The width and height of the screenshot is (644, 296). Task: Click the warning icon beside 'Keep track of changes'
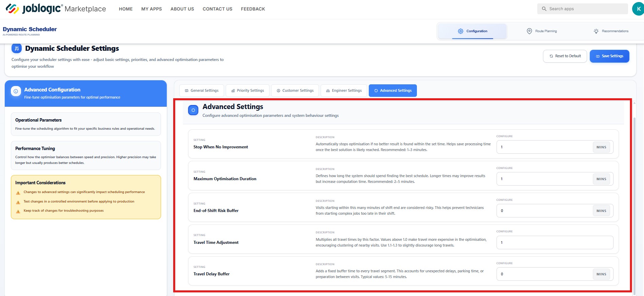coord(18,211)
